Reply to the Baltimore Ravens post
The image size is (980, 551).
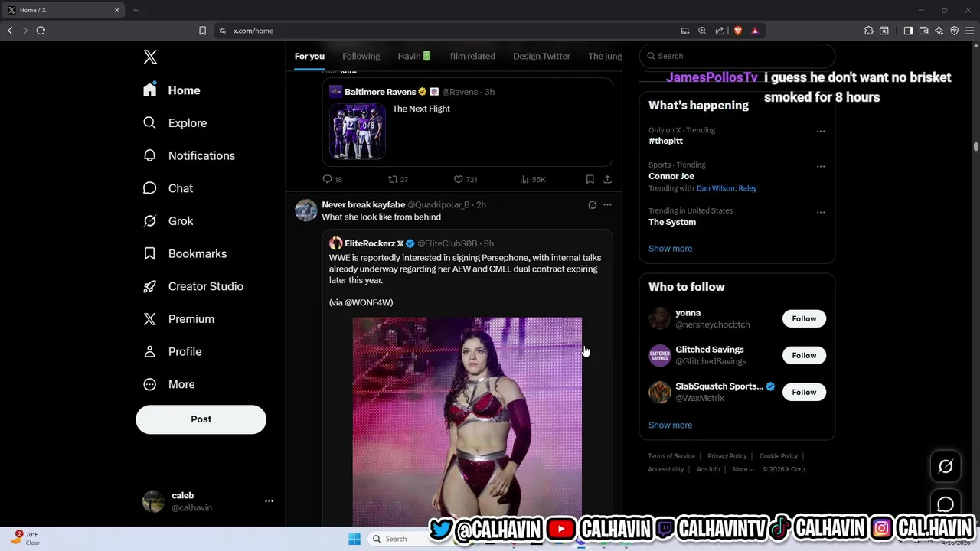tap(332, 179)
